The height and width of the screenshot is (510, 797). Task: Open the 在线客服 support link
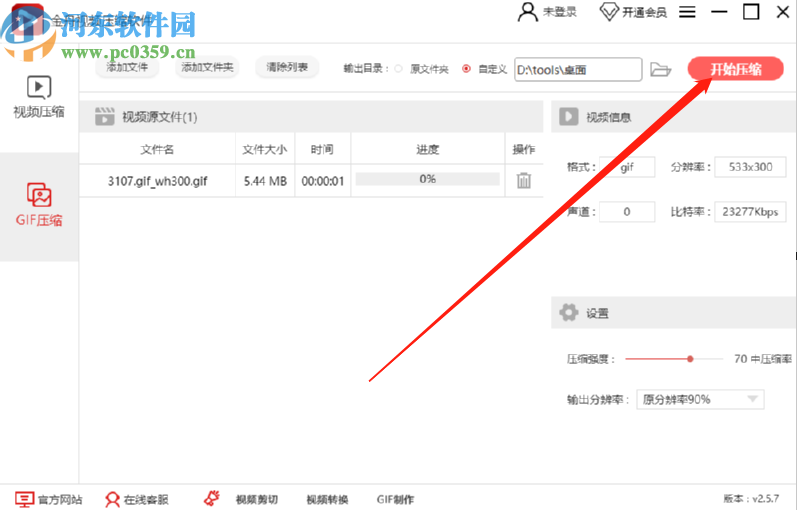click(146, 500)
